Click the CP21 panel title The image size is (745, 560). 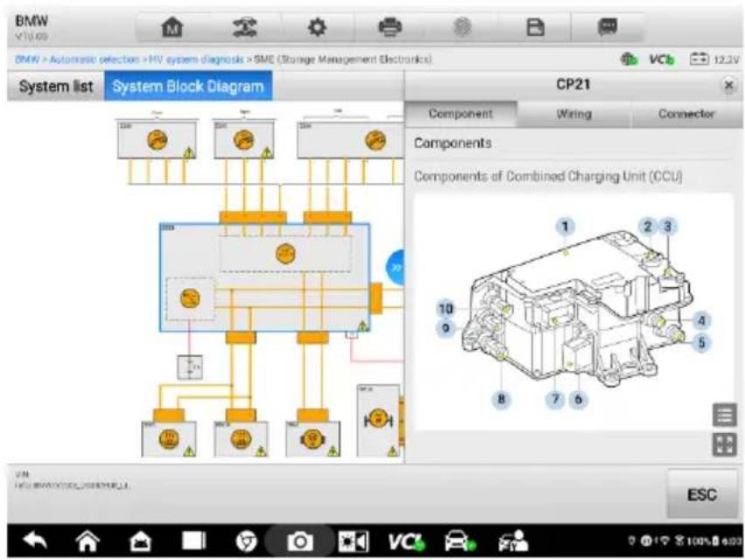(573, 85)
